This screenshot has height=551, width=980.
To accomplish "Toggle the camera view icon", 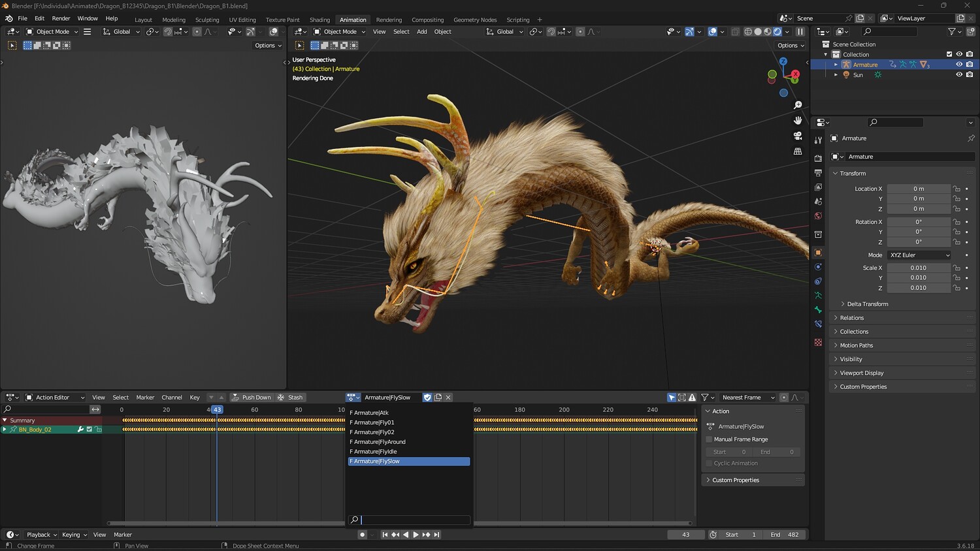I will coord(798,136).
